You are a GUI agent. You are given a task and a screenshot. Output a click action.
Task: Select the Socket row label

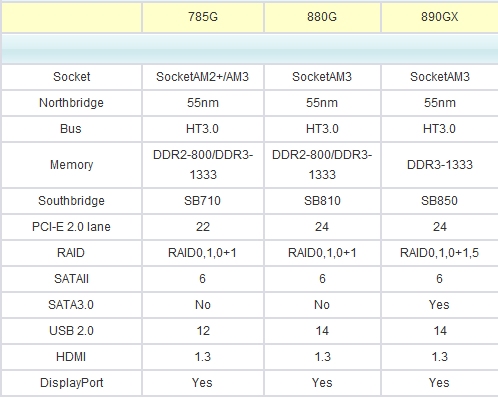pyautogui.click(x=72, y=77)
